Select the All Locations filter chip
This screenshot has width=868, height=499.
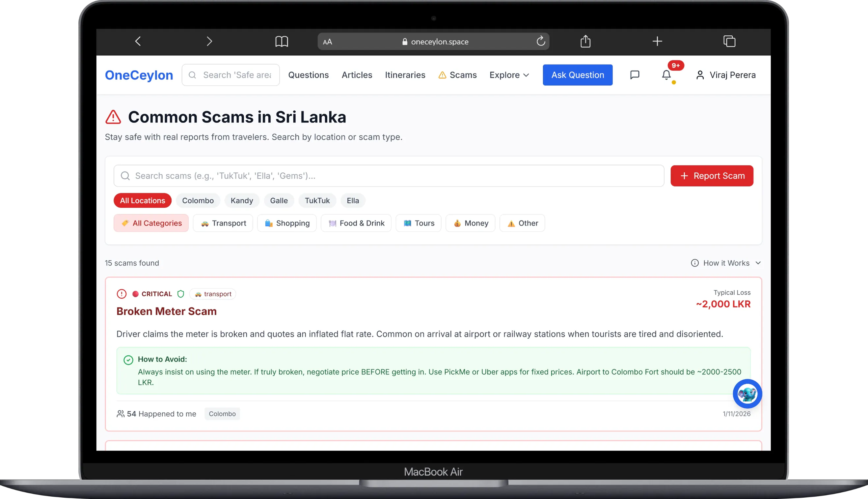tap(143, 200)
